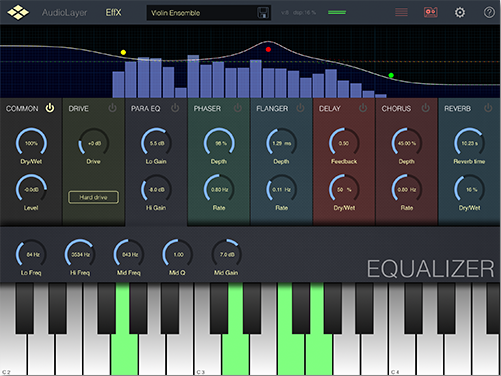501x376 pixels.
Task: Click the PHASER Rate knob
Action: [x=219, y=189]
